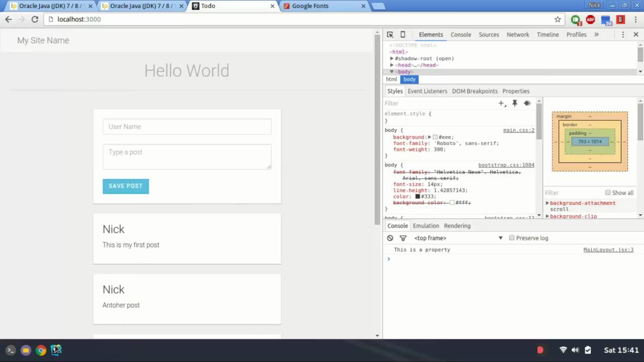Select the DOM Breakpoints sidebar tab

pyautogui.click(x=474, y=91)
